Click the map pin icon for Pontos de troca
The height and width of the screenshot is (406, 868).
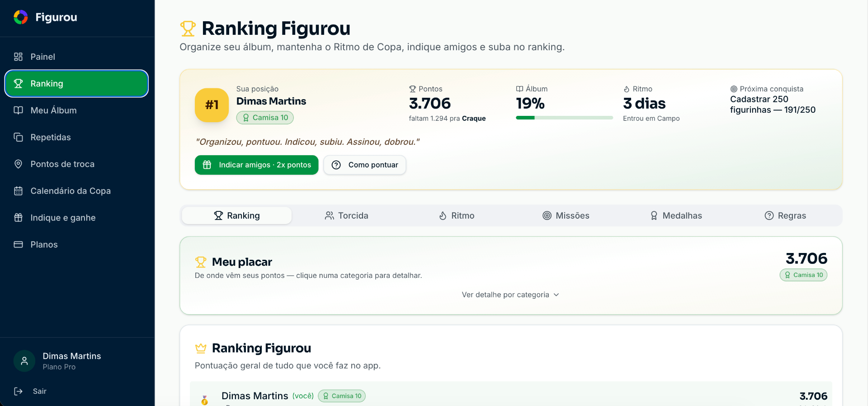(18, 164)
